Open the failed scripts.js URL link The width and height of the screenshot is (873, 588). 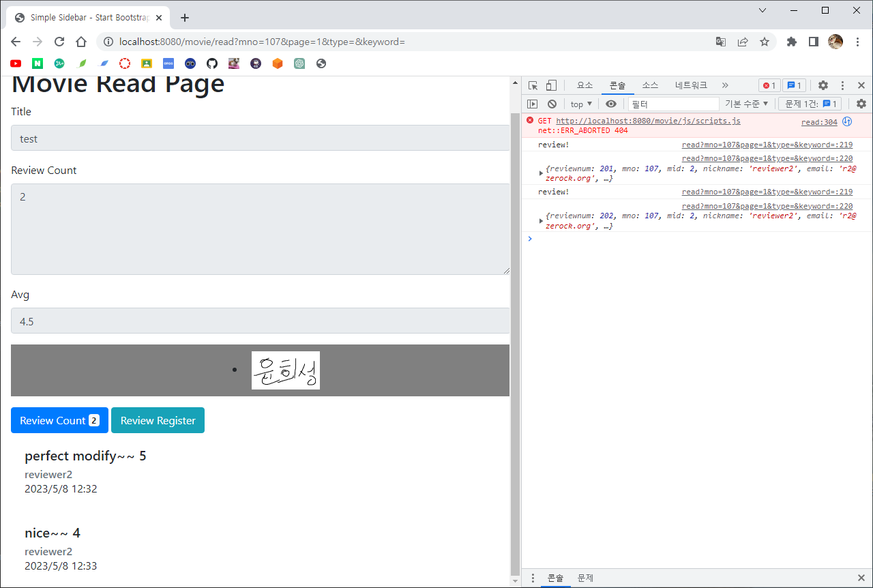(648, 121)
